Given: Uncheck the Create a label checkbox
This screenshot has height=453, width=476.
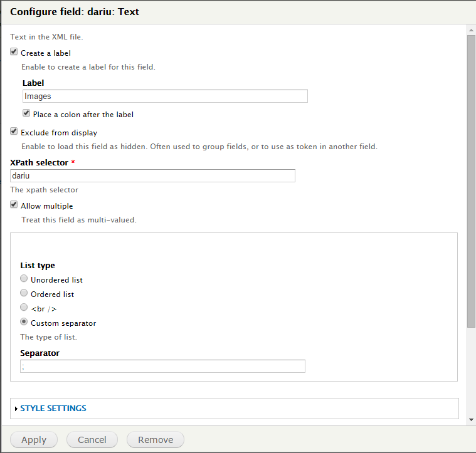Looking at the screenshot, I should click(14, 51).
